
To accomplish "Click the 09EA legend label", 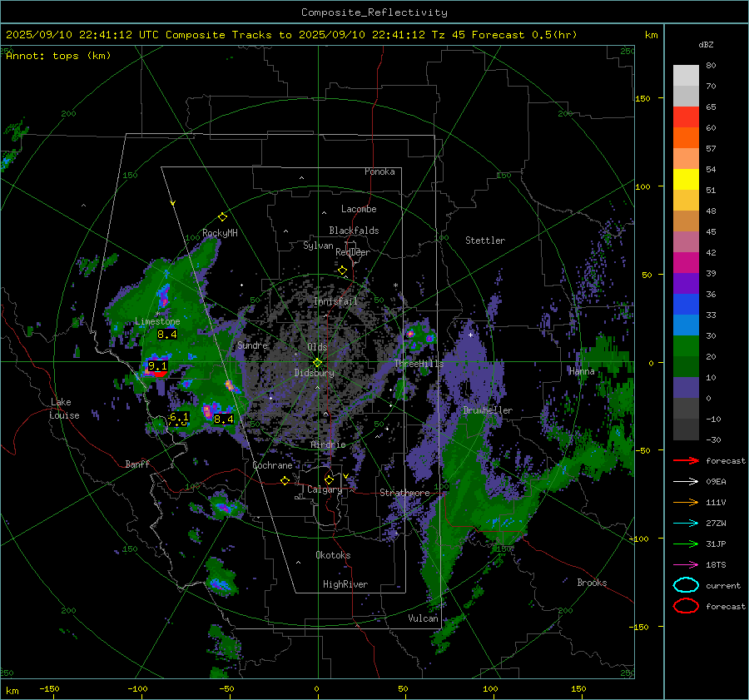I will coord(716,482).
